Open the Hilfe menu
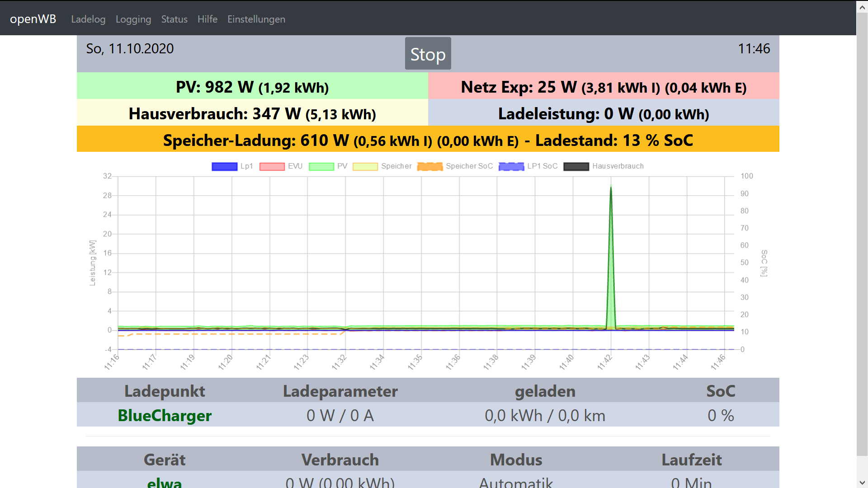Viewport: 868px width, 488px height. click(208, 19)
